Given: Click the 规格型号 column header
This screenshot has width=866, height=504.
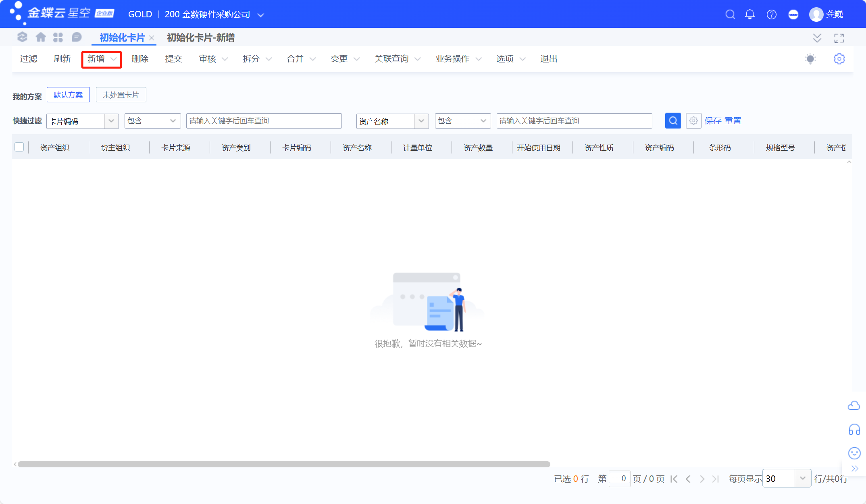Looking at the screenshot, I should (x=781, y=147).
